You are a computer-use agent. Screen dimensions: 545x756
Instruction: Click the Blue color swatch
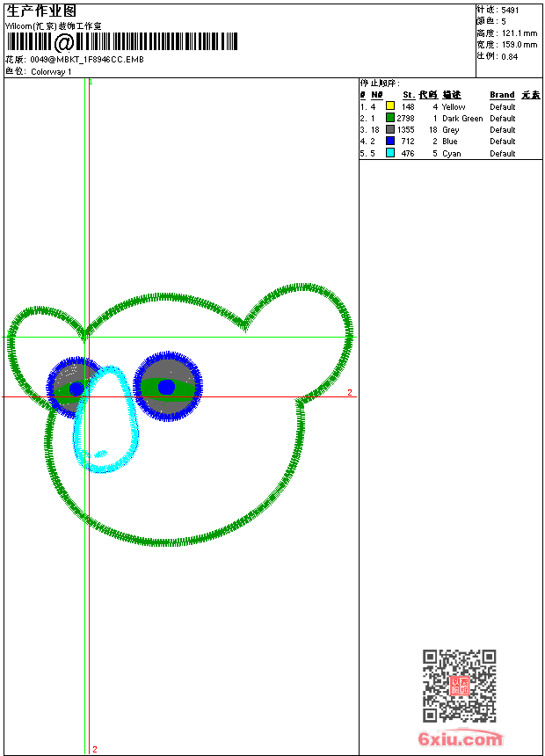pos(390,141)
